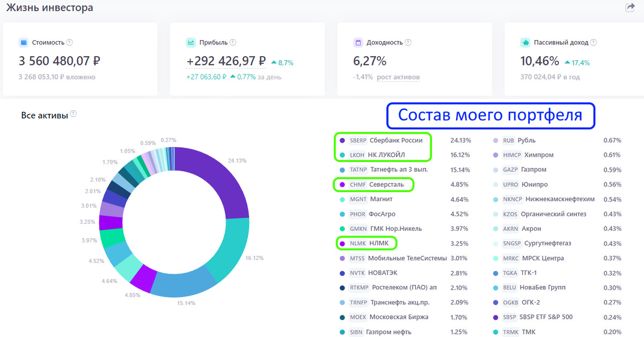Open the help tooltip next to Пассивный доход
This screenshot has width=644, height=337.
594,42
